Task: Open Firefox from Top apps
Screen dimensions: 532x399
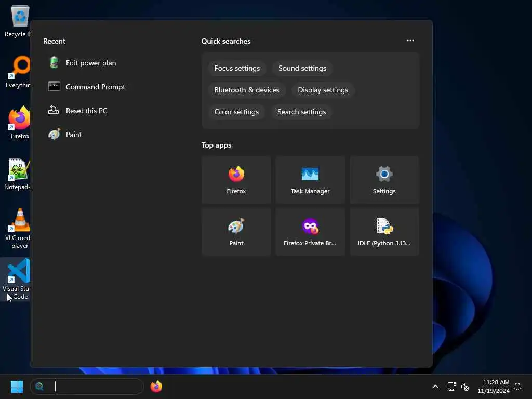Action: (236, 180)
